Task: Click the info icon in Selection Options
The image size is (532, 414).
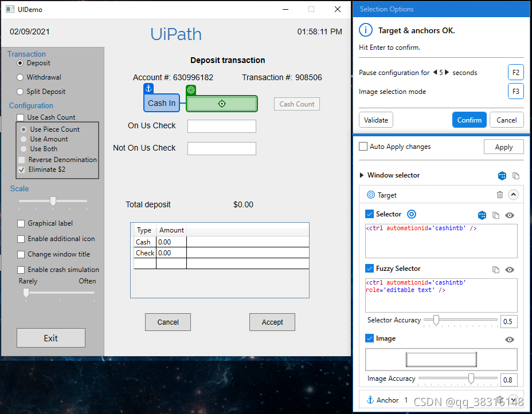Action: (x=365, y=30)
